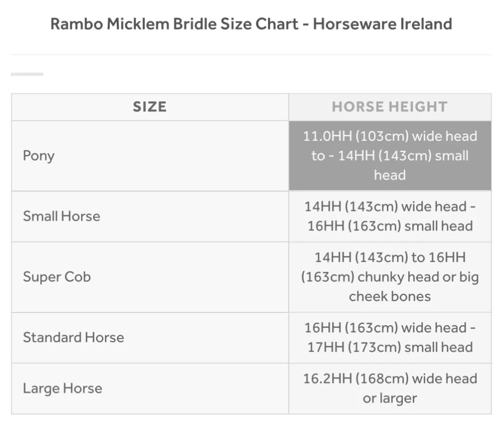Screen dimensions: 504x433
Task: Choose the Large Horse size label
Action: coord(62,388)
